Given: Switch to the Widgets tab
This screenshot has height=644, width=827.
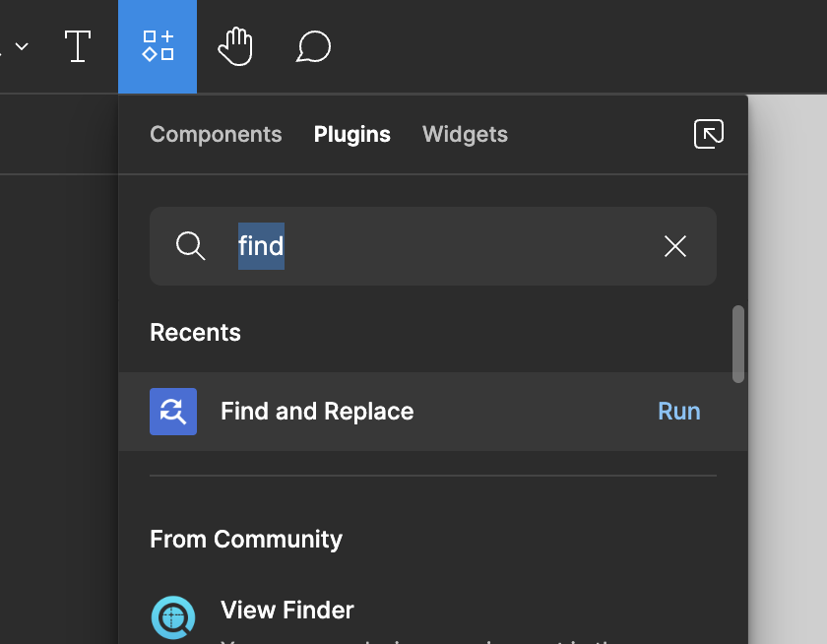Looking at the screenshot, I should 465,135.
